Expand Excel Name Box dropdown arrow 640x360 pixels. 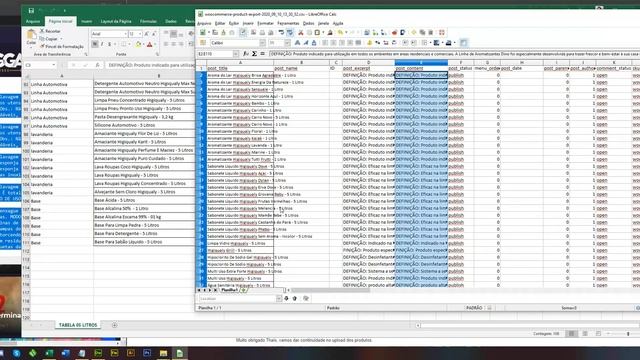pos(54,65)
